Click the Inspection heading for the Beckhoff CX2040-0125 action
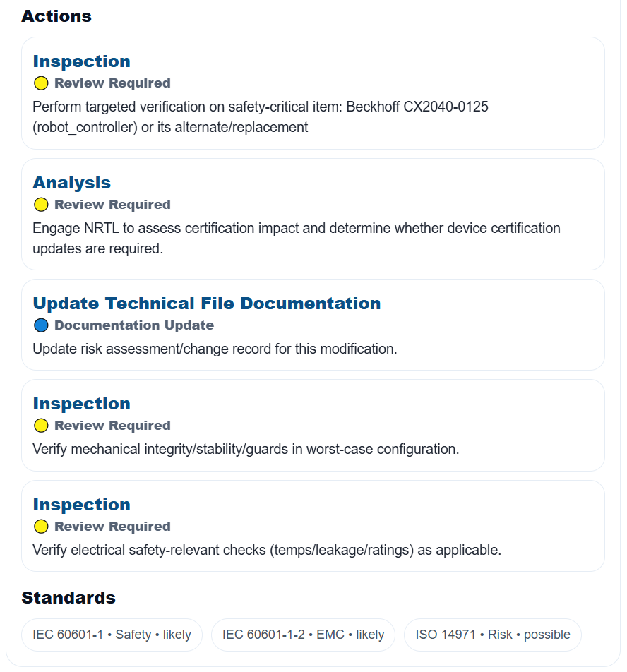This screenshot has width=627, height=672. click(x=81, y=61)
